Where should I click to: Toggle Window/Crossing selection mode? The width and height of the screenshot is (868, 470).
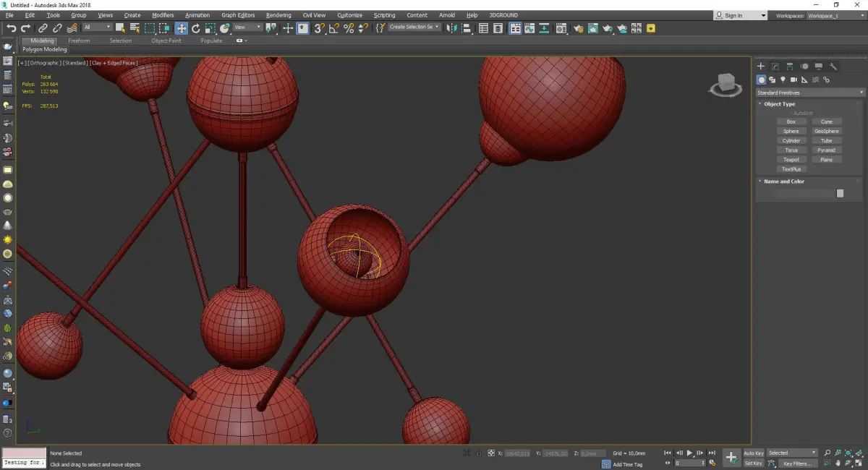pos(165,28)
